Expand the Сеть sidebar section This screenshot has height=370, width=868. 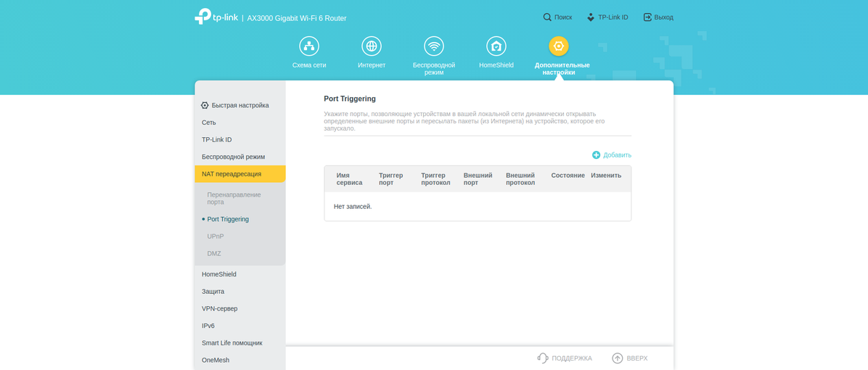pos(209,123)
